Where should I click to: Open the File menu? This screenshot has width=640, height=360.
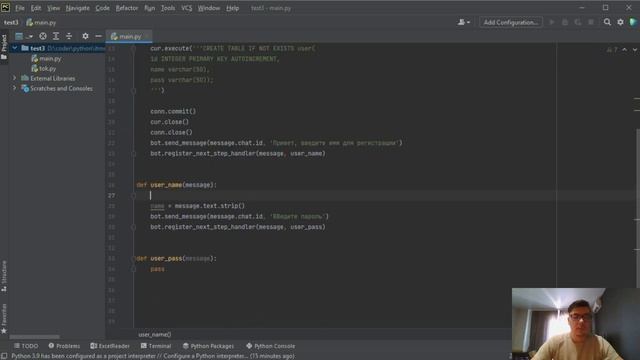pos(20,8)
